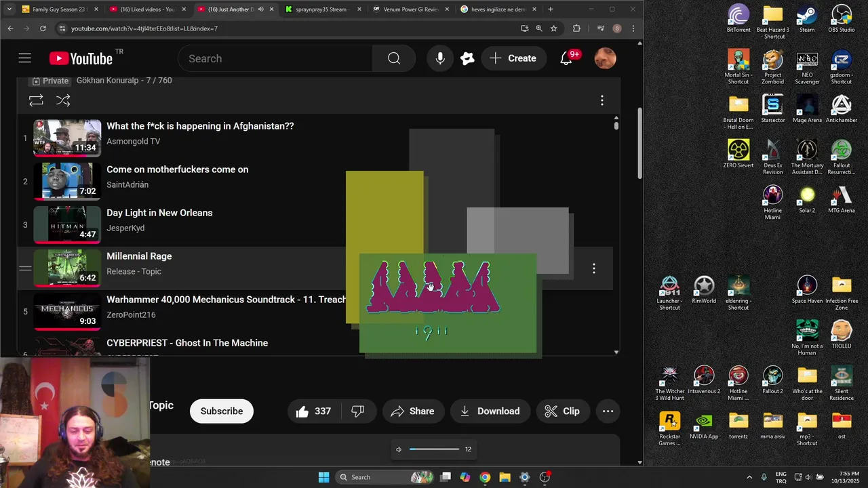Open Chrome media controls icon

point(600,28)
